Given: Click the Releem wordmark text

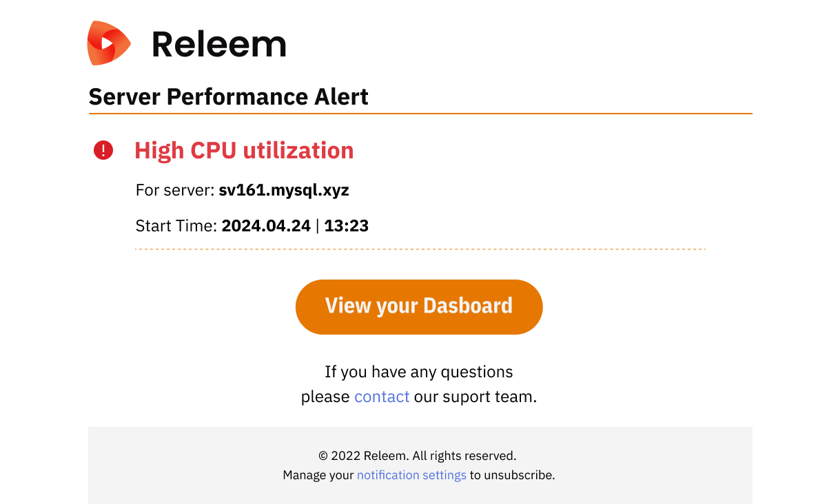Looking at the screenshot, I should point(219,43).
